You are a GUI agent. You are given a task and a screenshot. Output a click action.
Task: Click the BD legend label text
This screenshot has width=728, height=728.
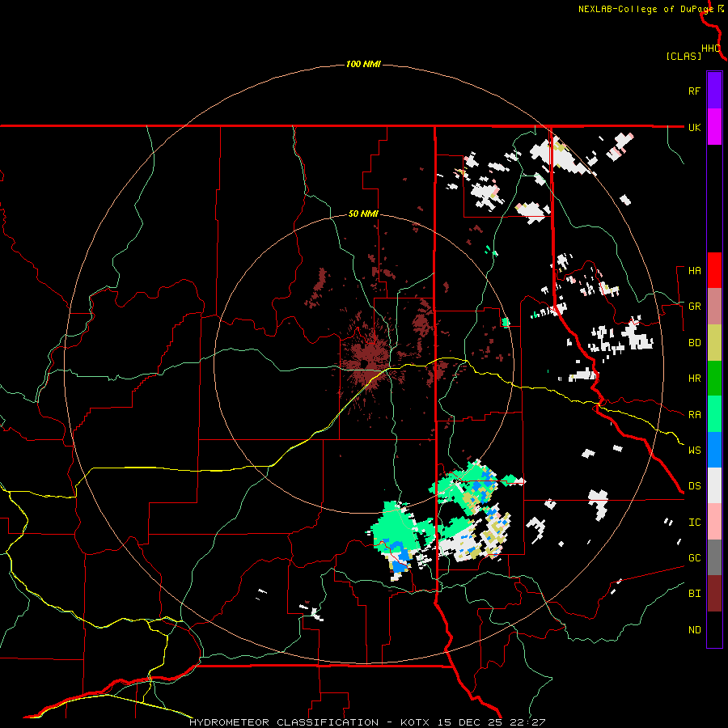[694, 343]
